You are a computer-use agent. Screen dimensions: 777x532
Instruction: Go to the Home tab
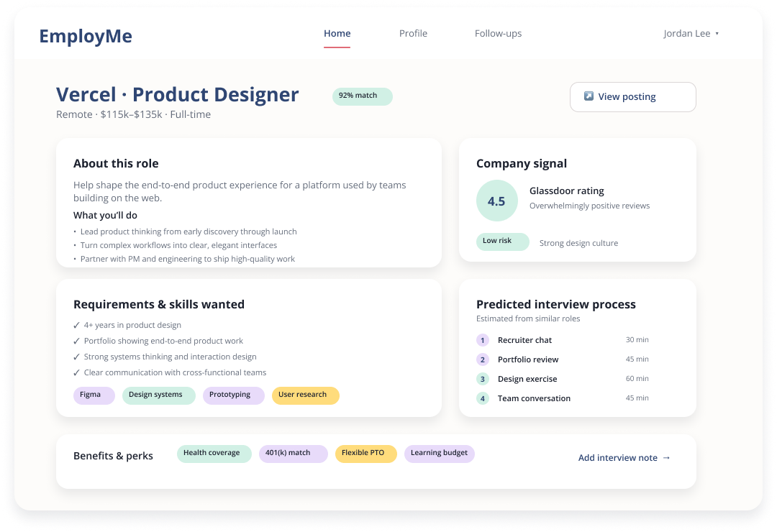pyautogui.click(x=337, y=34)
